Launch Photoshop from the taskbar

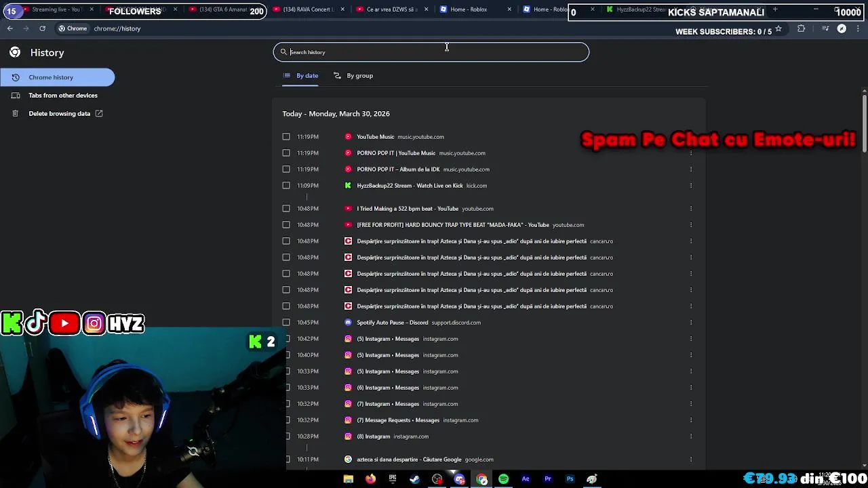(x=570, y=479)
